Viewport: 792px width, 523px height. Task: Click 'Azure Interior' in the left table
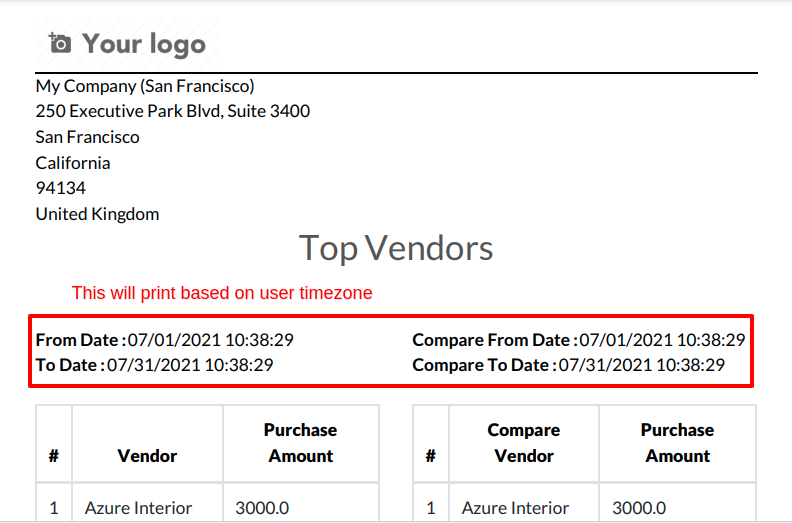(138, 508)
